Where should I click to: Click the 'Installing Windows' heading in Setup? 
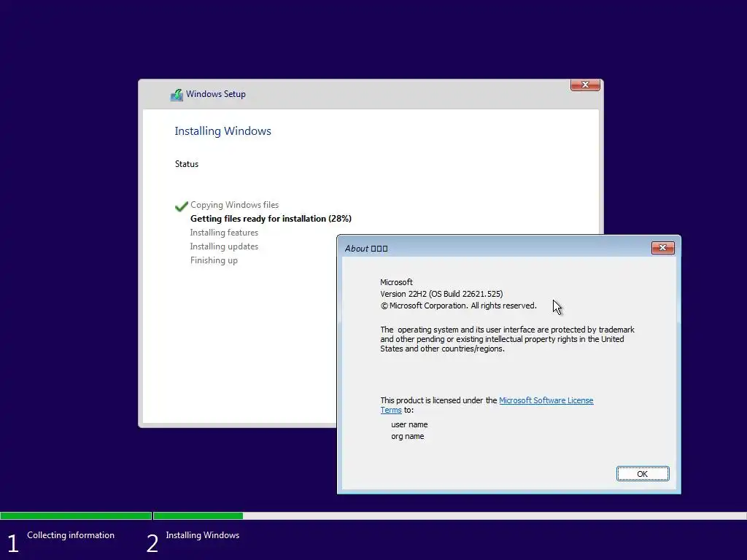point(222,131)
